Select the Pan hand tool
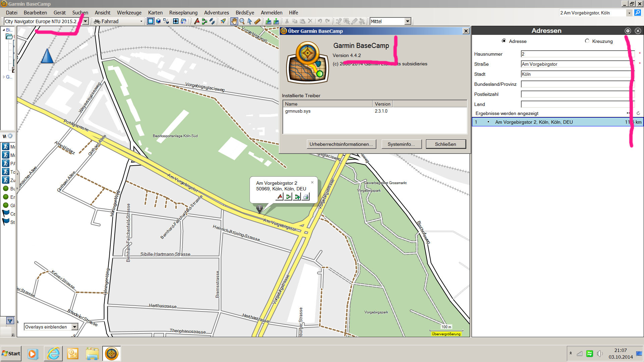644x362 pixels. coord(234,21)
